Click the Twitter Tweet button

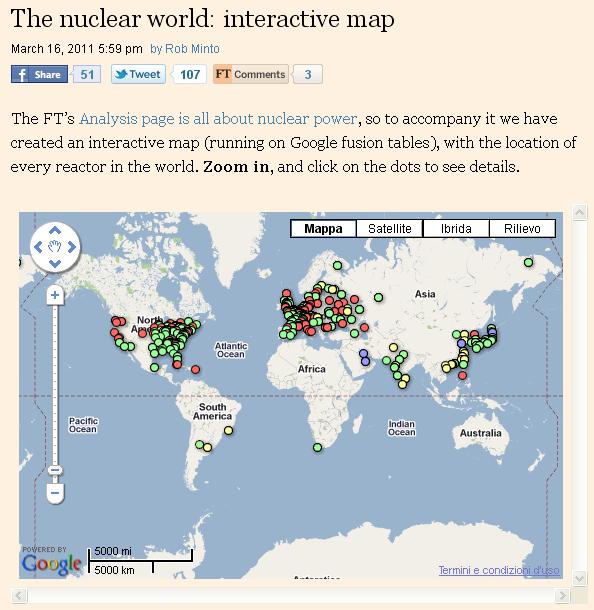(x=138, y=74)
